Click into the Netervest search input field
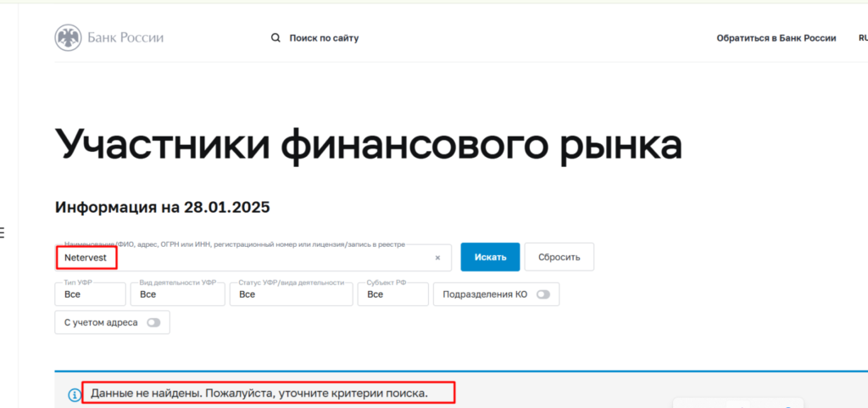The height and width of the screenshot is (408, 868). [247, 257]
